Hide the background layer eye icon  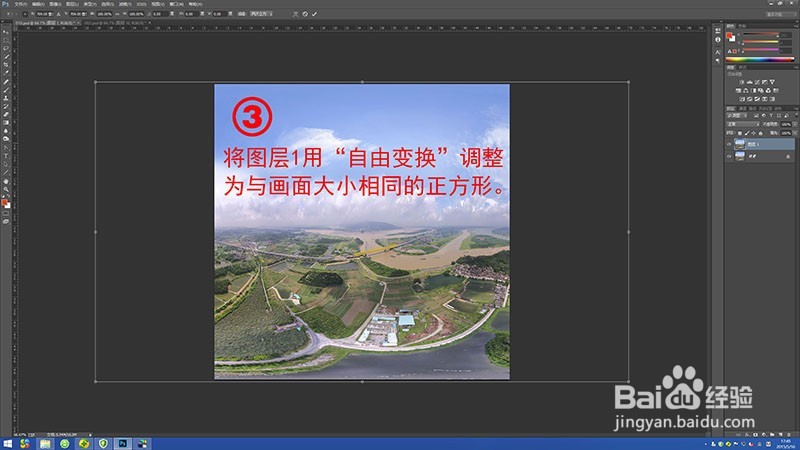[729, 156]
